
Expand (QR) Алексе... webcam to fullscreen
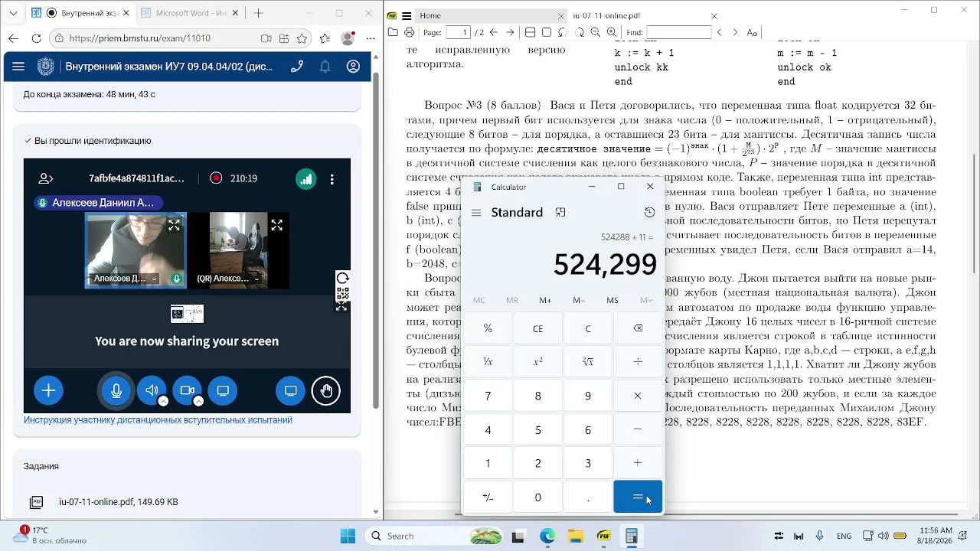276,225
